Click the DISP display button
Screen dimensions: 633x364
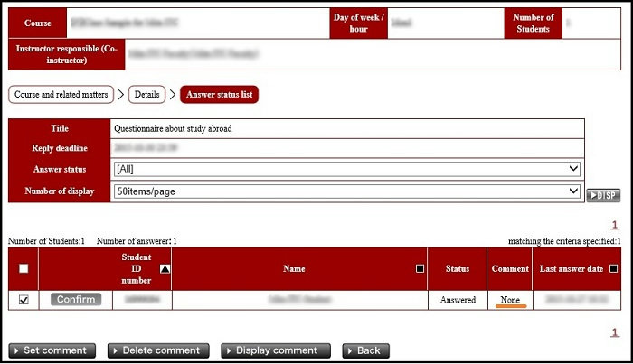coord(603,195)
